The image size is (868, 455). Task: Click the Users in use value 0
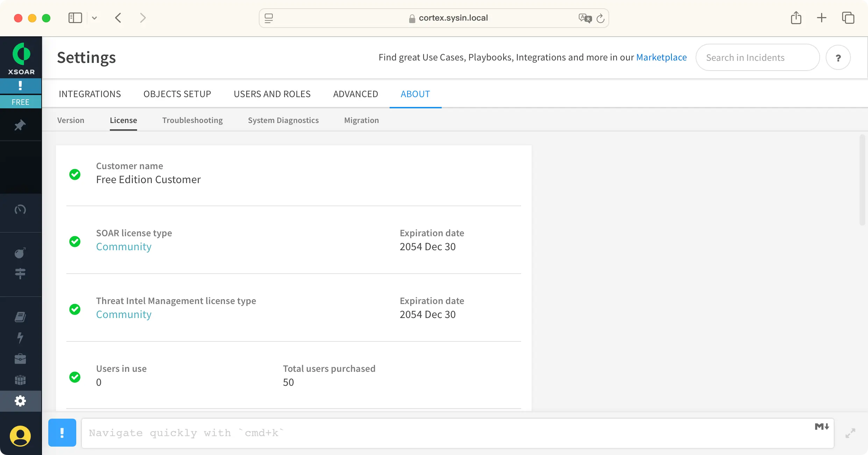coord(99,382)
